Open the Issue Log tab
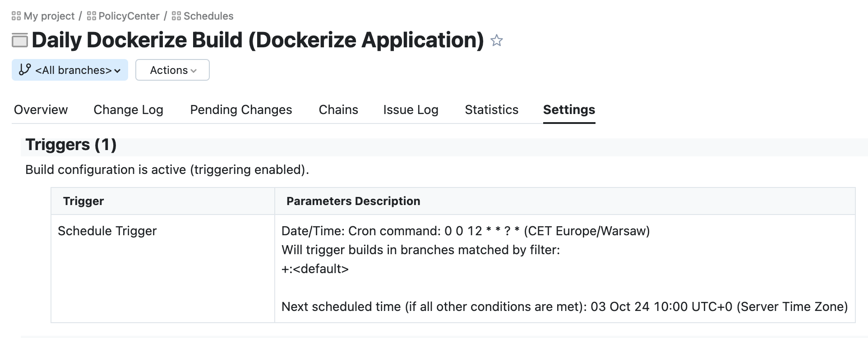 click(411, 110)
